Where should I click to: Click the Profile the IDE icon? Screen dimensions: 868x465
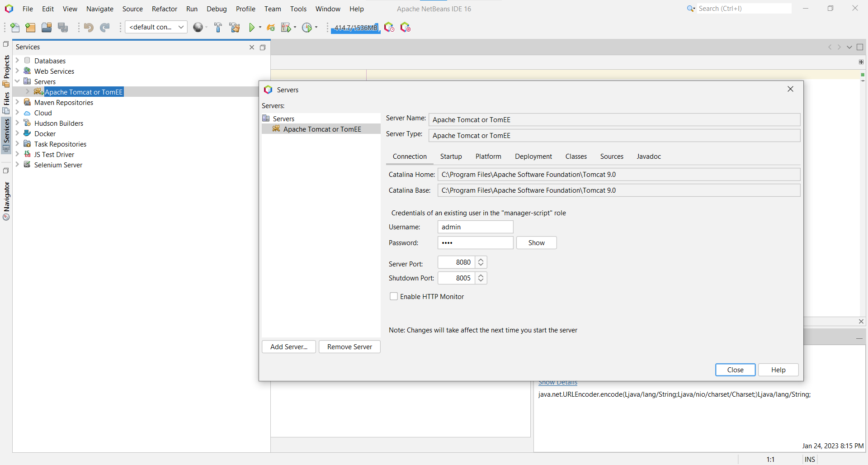[389, 28]
